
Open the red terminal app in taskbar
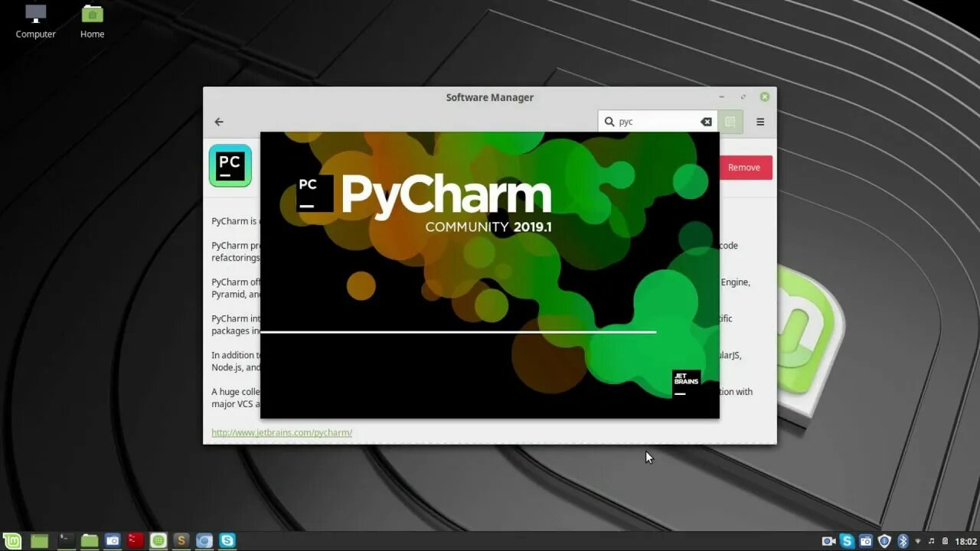[136, 541]
